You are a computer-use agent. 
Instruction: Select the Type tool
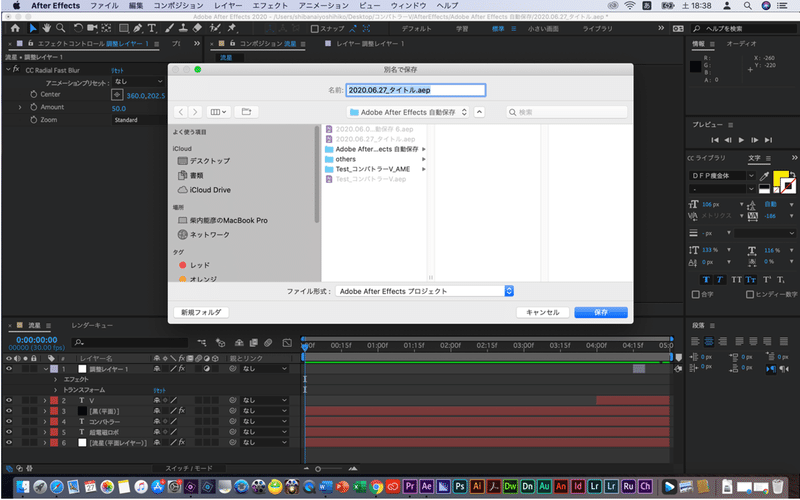pos(152,29)
